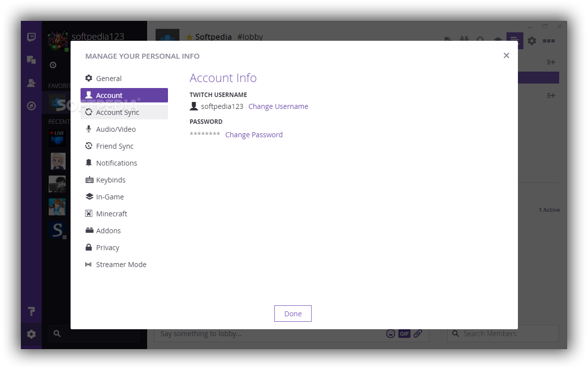Click the softpedia123 username in Account Info
Screen dimensions: 588x370
point(222,106)
